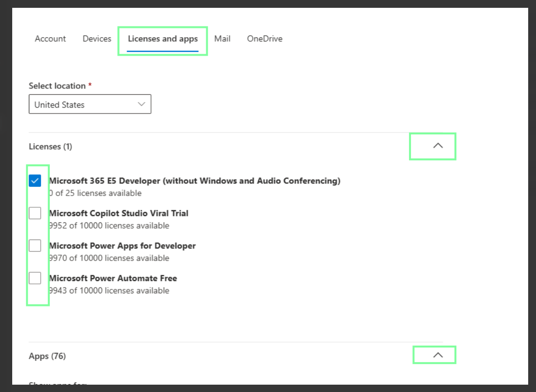Collapse the Apps section chevron
The image size is (536, 392).
(438, 355)
